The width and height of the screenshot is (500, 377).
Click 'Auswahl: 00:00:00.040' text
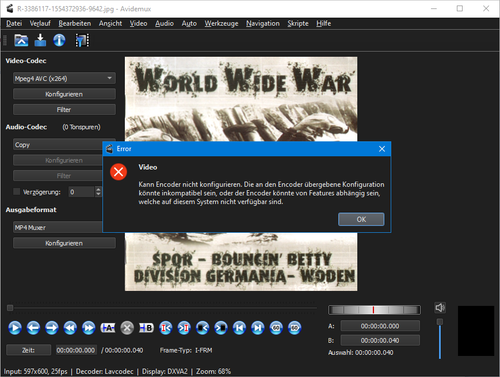tap(361, 352)
